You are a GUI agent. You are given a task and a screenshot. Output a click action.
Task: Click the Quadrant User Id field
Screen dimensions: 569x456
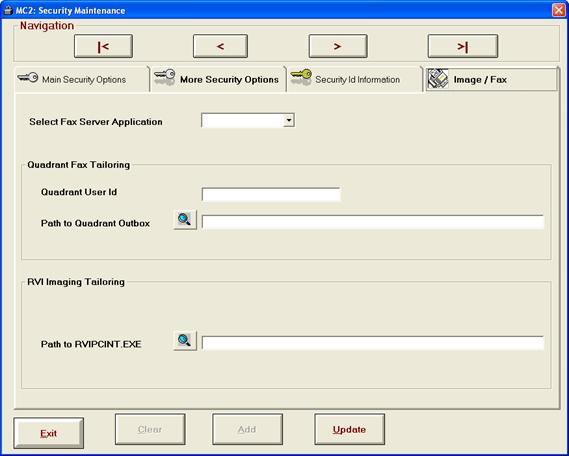271,194
